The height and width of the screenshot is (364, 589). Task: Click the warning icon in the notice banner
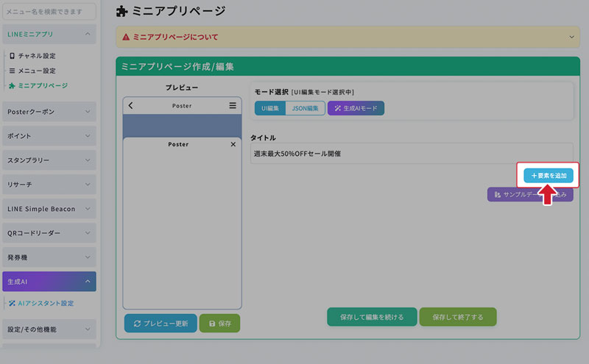[126, 37]
